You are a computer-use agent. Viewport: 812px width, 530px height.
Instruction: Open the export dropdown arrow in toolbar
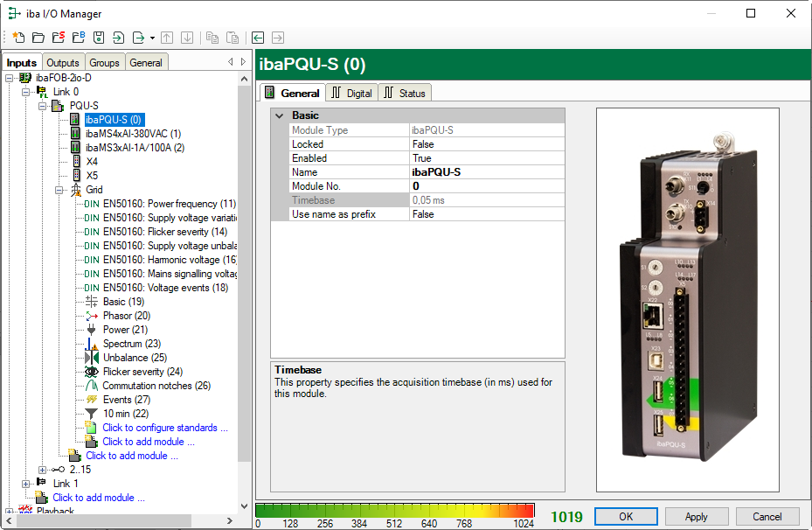[152, 38]
